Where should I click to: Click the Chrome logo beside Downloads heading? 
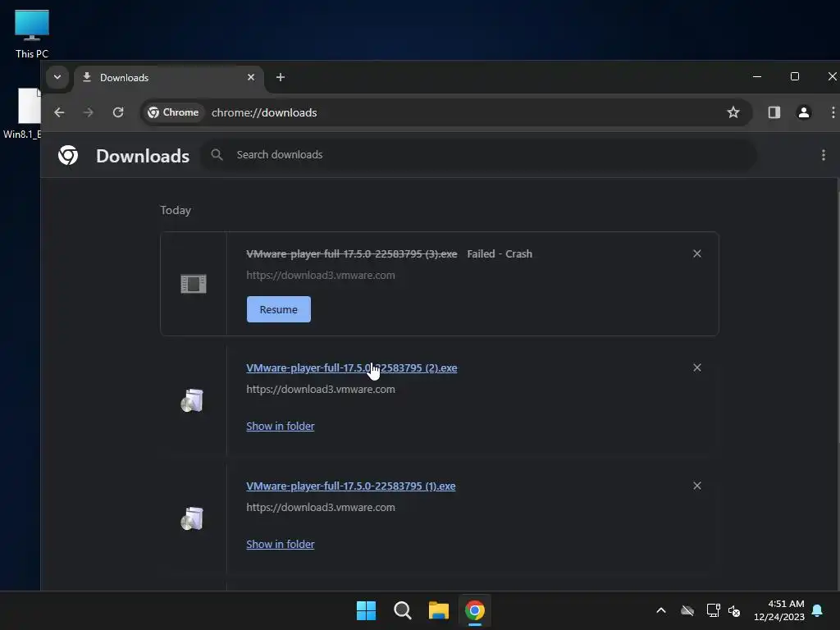click(68, 155)
